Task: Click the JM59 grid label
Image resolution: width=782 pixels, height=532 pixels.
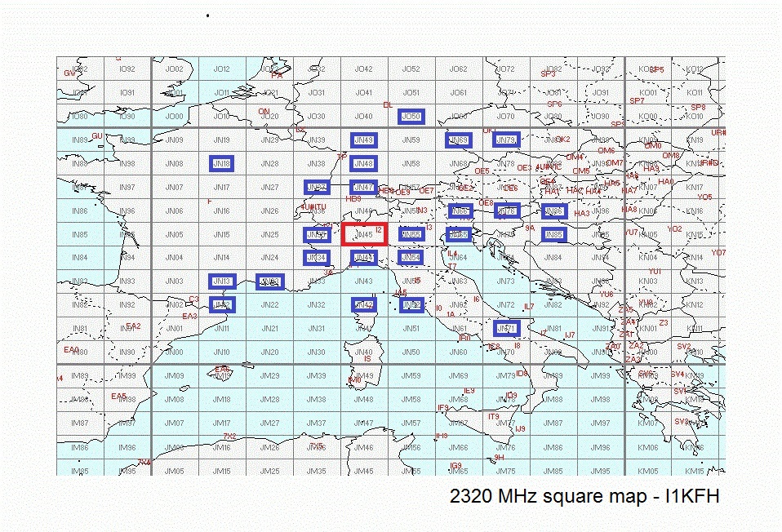Action: click(411, 376)
